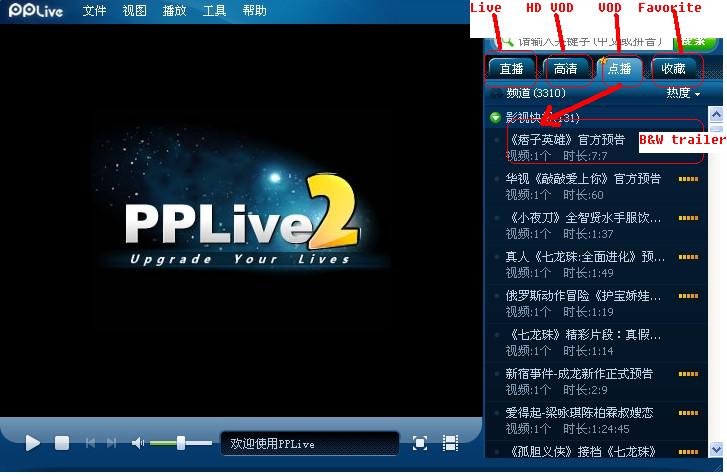The height and width of the screenshot is (476, 727).
Task: Select 爱得起-梁咏琪陈柏霖叔嫂恋 item
Action: pyautogui.click(x=598, y=420)
